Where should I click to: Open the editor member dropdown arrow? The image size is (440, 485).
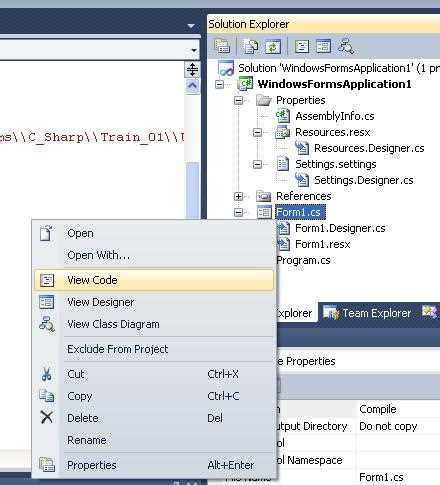tap(194, 50)
